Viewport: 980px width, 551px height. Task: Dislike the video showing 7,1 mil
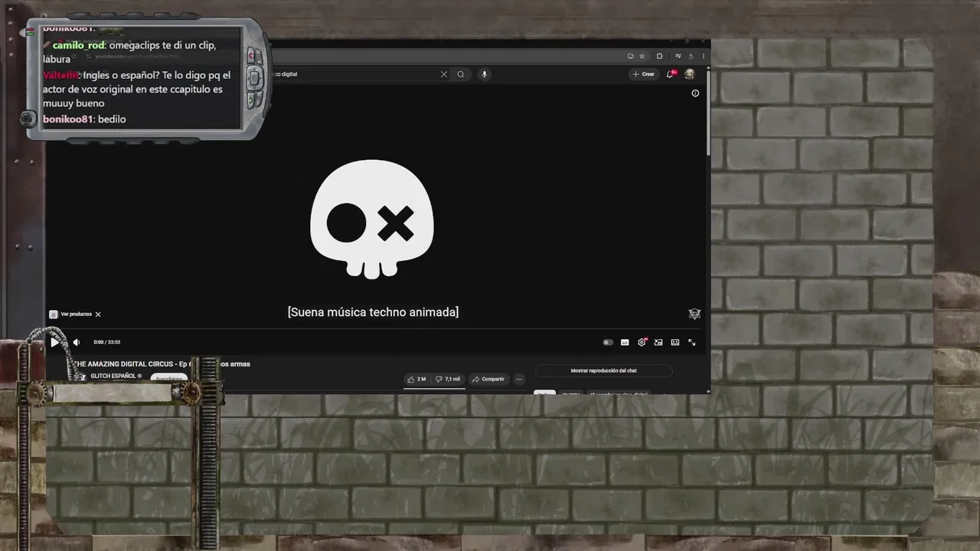(448, 379)
